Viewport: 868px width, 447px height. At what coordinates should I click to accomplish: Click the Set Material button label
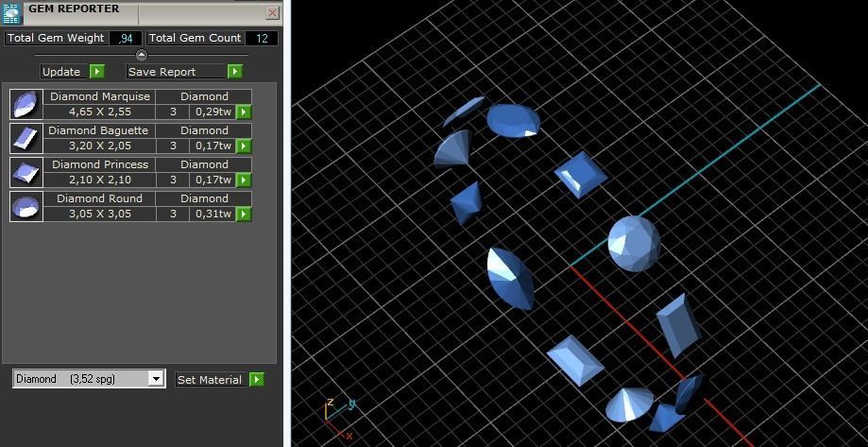[212, 380]
